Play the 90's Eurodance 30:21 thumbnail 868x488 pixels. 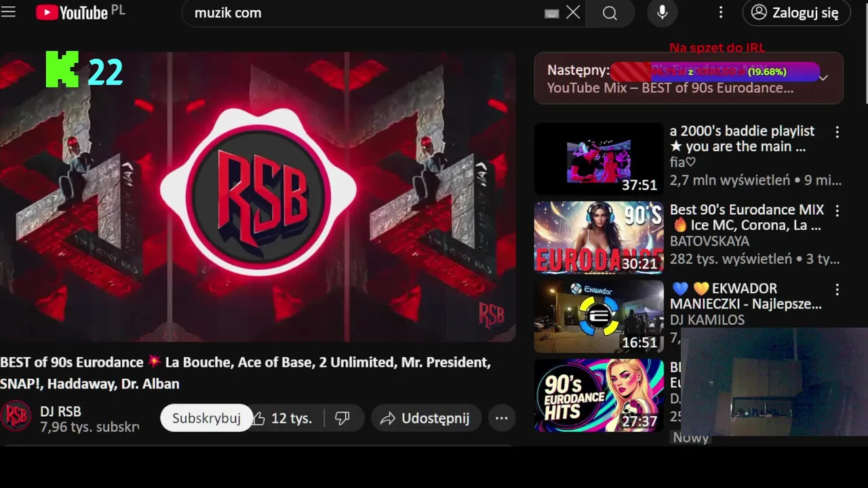pyautogui.click(x=599, y=238)
